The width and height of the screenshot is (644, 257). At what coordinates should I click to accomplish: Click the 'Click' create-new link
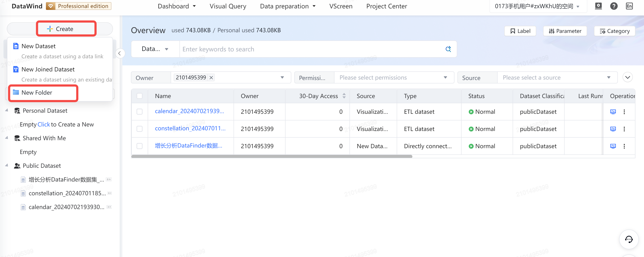44,125
